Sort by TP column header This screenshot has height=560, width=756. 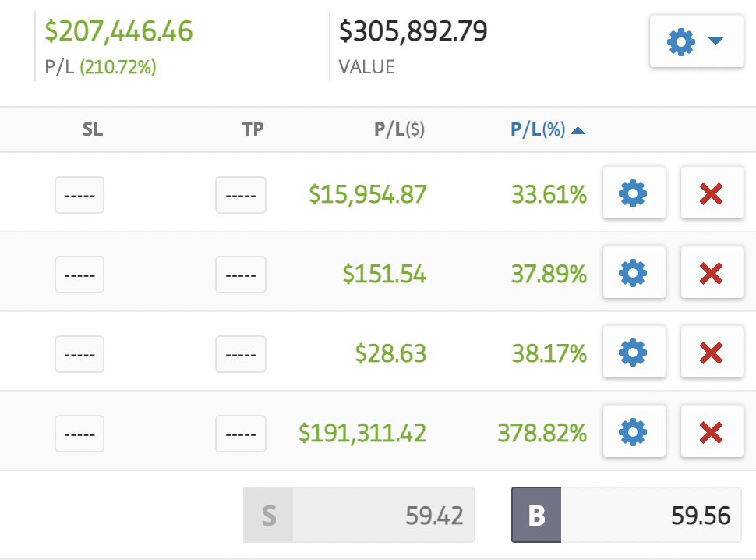point(253,129)
